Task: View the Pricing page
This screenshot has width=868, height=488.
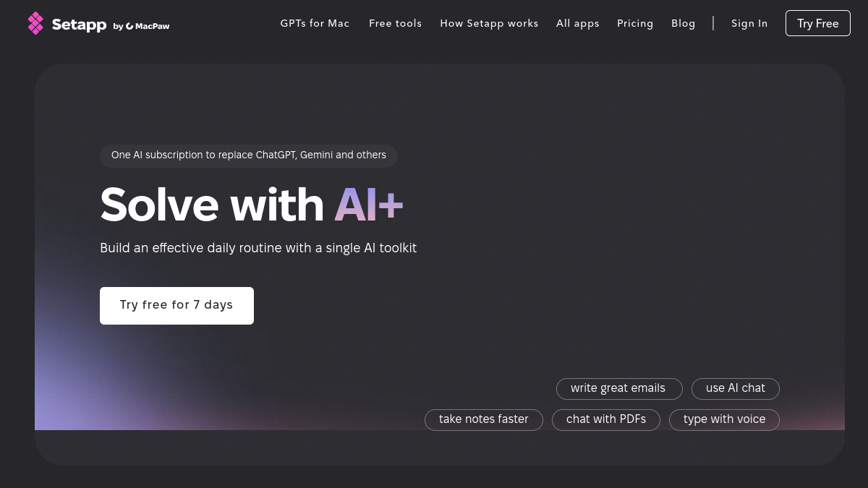Action: 635,23
